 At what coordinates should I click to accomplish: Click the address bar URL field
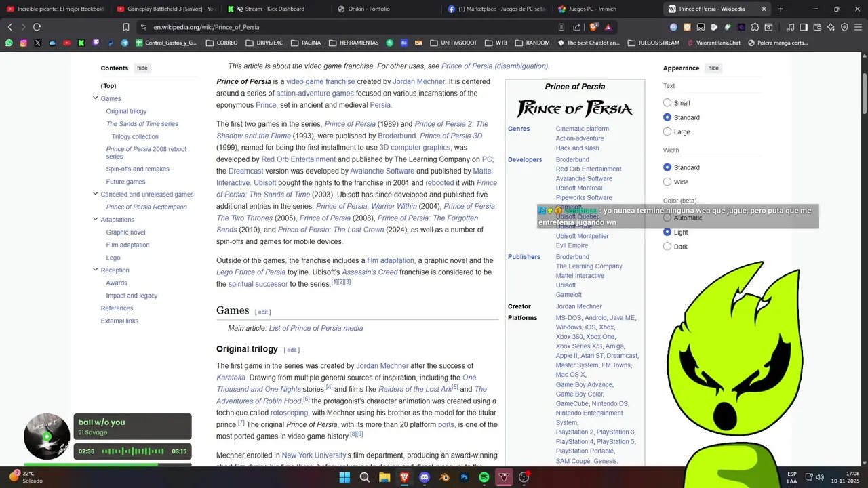coord(346,27)
